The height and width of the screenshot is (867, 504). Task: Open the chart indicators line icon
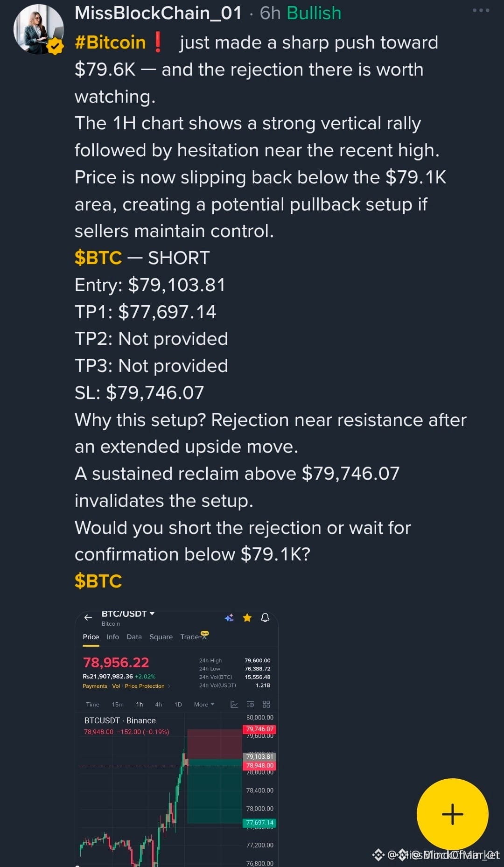point(234,704)
